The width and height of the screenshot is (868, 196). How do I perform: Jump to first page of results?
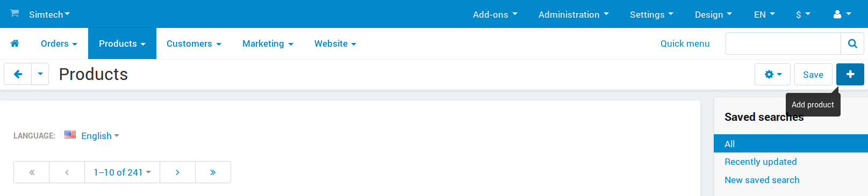tap(32, 172)
